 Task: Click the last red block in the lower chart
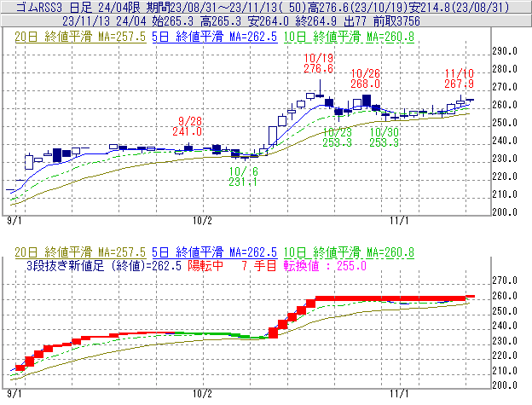[471, 297]
